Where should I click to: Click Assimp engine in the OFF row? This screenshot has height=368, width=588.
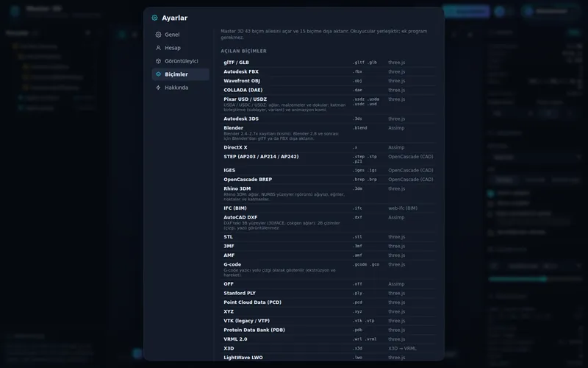tap(396, 284)
